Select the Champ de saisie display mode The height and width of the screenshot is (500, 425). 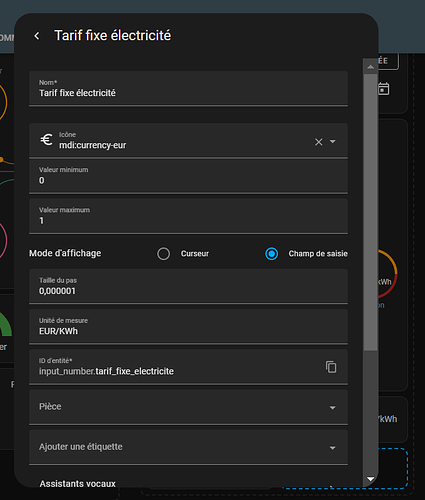[x=272, y=254]
